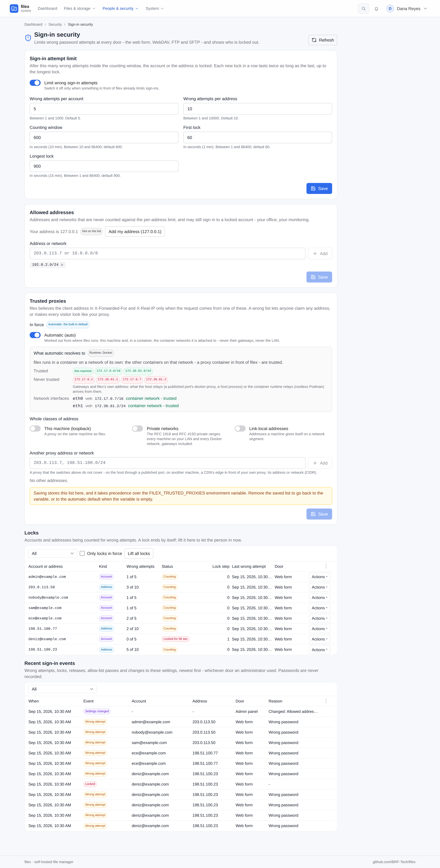Screen dimensions: 440x868
Task: Open the Locks table column options
Action: pyautogui.click(x=326, y=566)
